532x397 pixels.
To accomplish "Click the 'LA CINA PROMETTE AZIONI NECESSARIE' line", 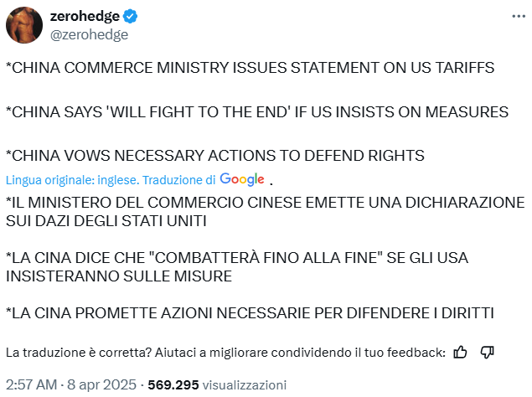I will [250, 313].
